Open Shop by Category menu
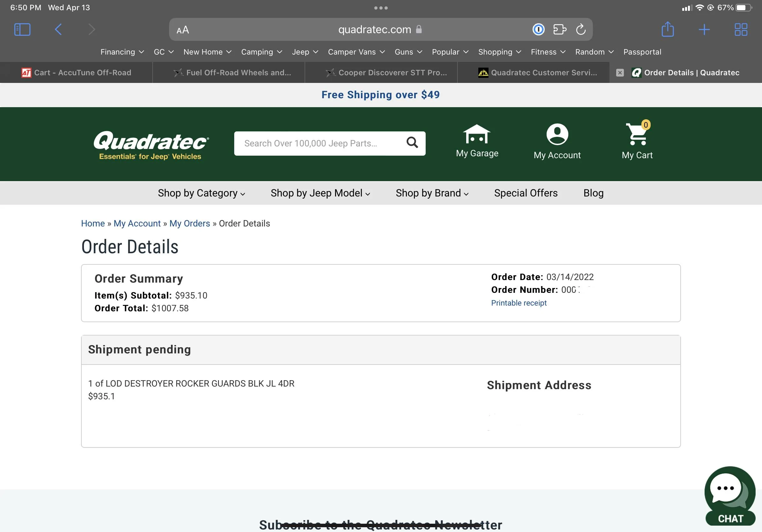This screenshot has width=762, height=532. (201, 193)
